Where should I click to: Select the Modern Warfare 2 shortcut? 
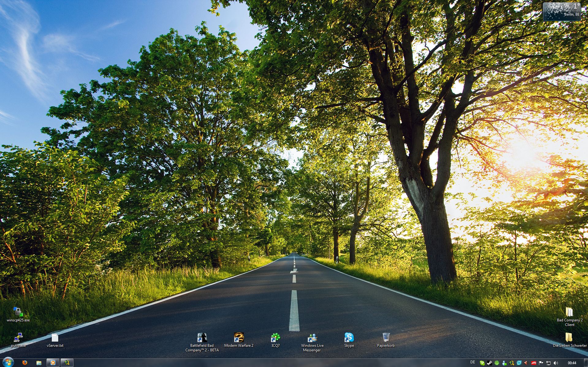pyautogui.click(x=239, y=338)
